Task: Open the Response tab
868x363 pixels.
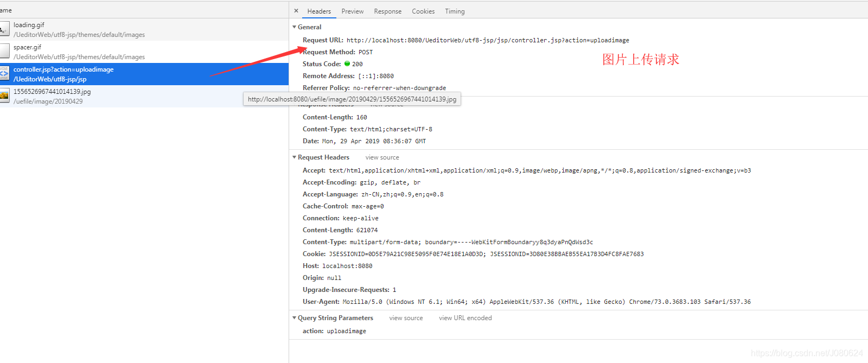Action: click(388, 11)
